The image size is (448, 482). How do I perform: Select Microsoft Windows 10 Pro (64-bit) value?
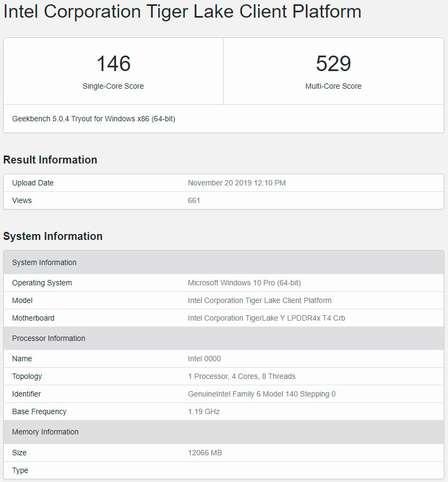244,283
